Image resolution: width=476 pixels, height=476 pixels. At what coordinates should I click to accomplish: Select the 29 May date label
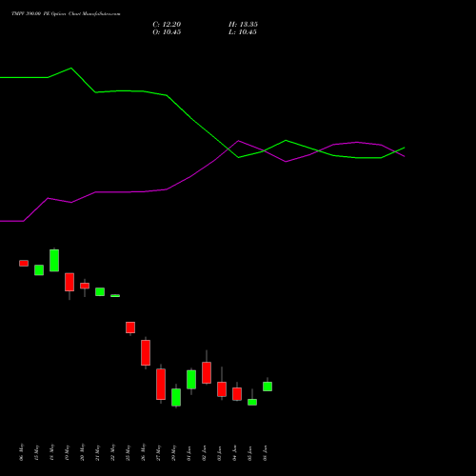tap(173, 452)
